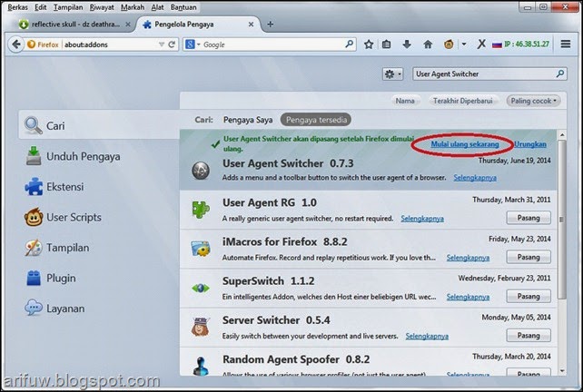Open a new tab with plus button
Image resolution: width=583 pixels, height=392 pixels.
coord(271,24)
